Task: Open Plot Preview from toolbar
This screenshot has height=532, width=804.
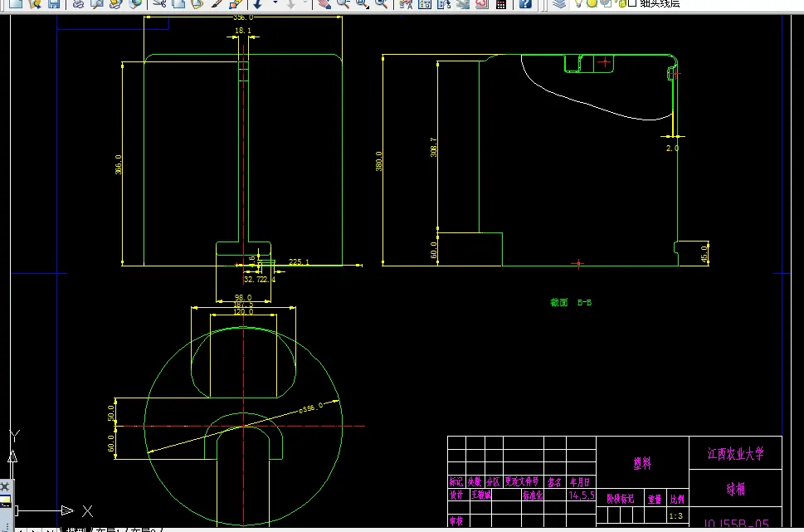Action: (x=96, y=3)
